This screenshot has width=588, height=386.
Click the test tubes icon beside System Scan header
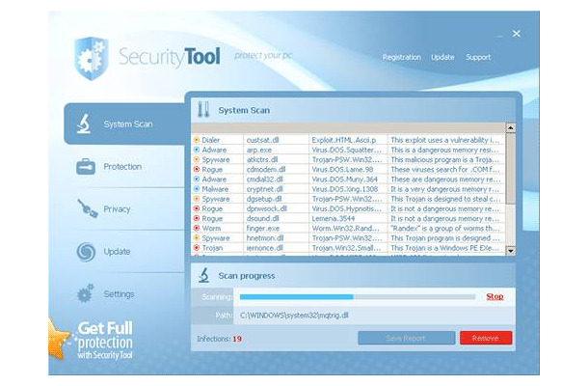coord(203,110)
